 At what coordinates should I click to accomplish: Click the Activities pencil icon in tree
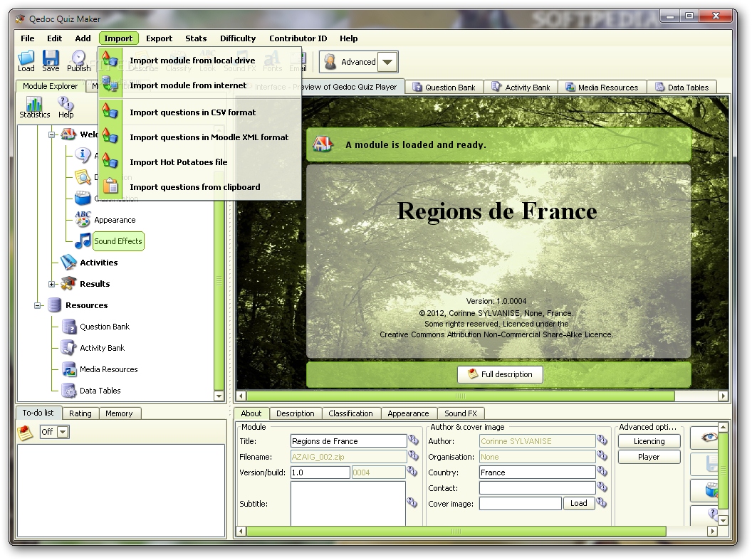tap(68, 262)
